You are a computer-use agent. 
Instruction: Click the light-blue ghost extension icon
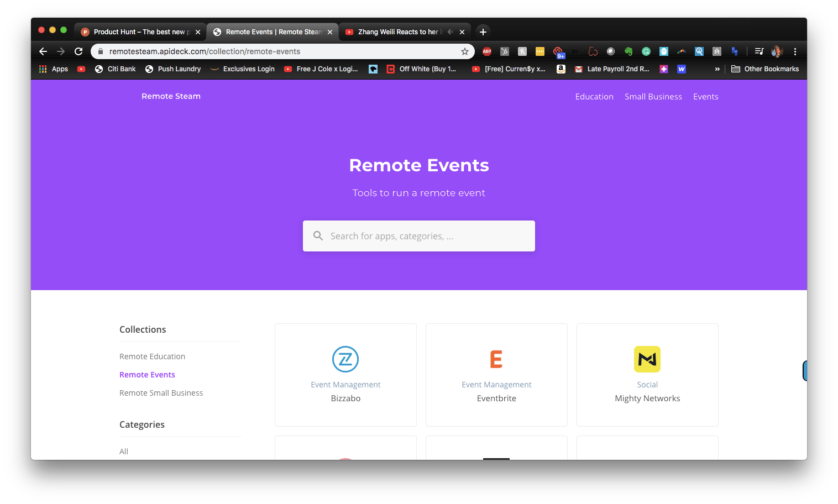[664, 51]
